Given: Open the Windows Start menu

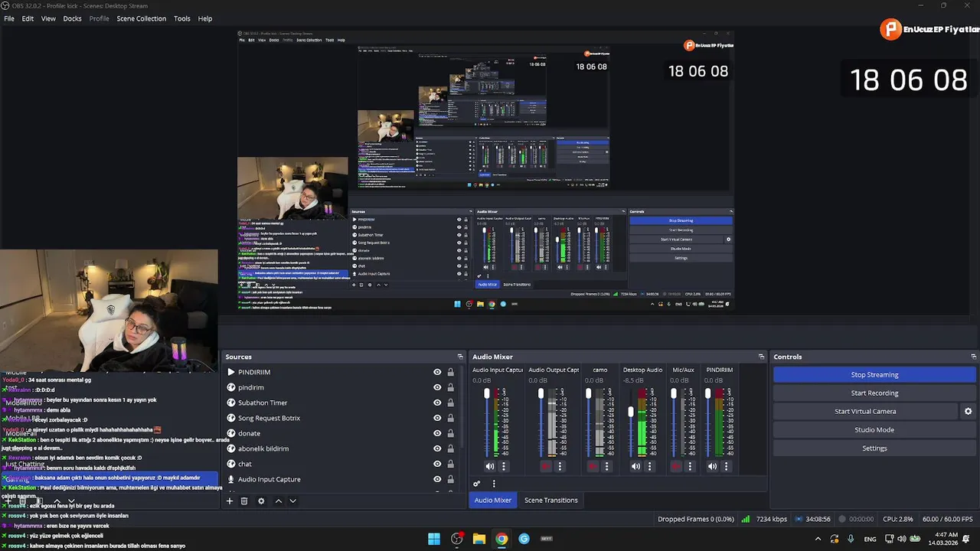Looking at the screenshot, I should click(434, 539).
